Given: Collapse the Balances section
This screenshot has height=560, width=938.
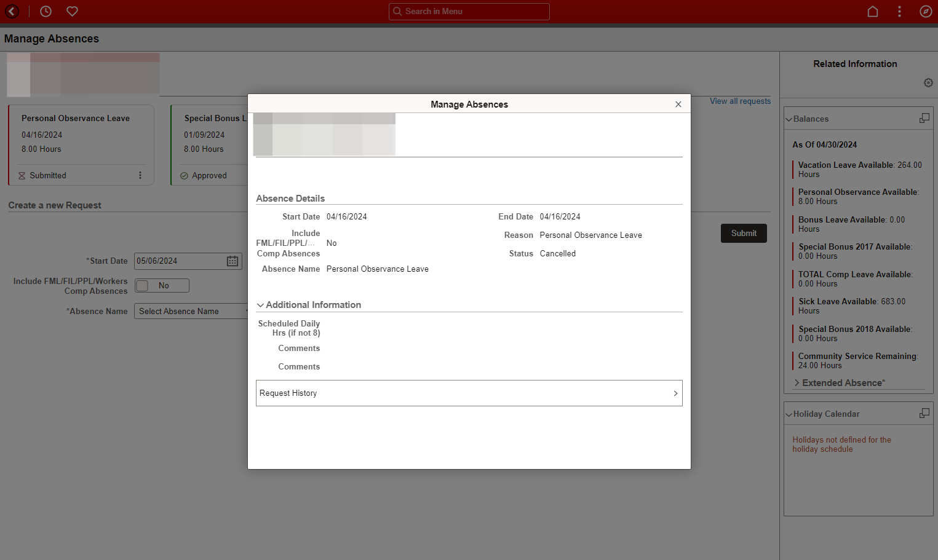Looking at the screenshot, I should (789, 119).
